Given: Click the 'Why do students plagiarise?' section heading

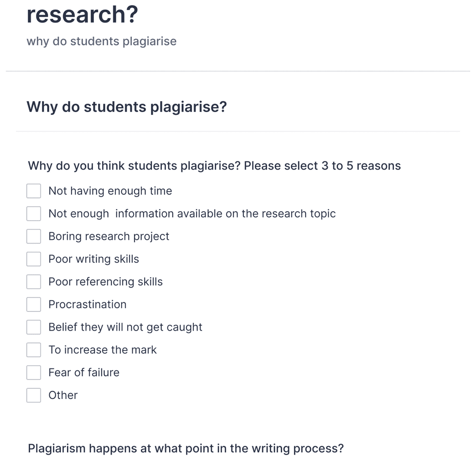Looking at the screenshot, I should [x=127, y=107].
